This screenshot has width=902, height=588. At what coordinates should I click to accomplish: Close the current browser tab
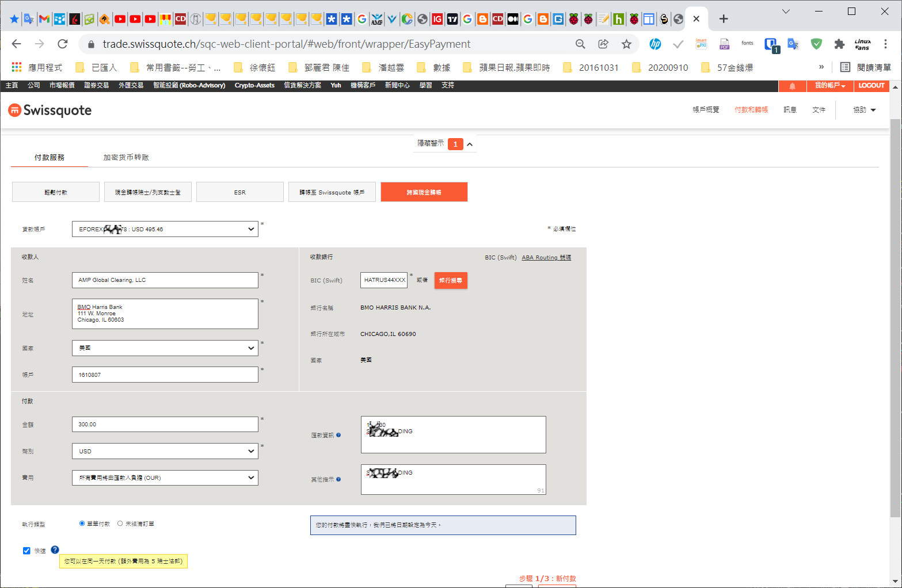coord(697,19)
